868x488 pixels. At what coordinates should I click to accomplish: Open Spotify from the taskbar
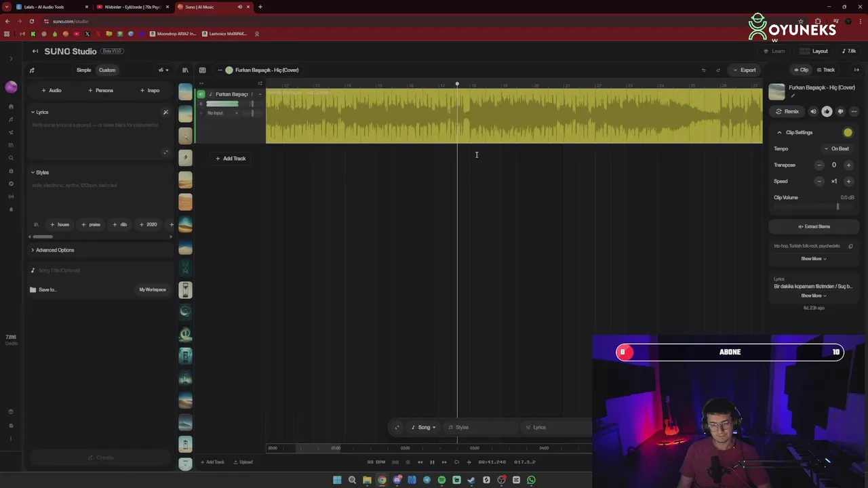pyautogui.click(x=441, y=480)
